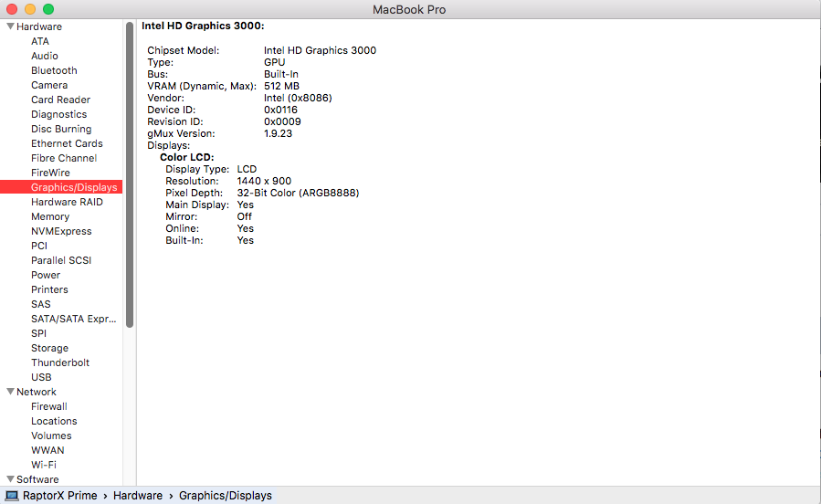Viewport: 821px width, 504px height.
Task: Select Camera in the sidebar
Action: pos(49,85)
